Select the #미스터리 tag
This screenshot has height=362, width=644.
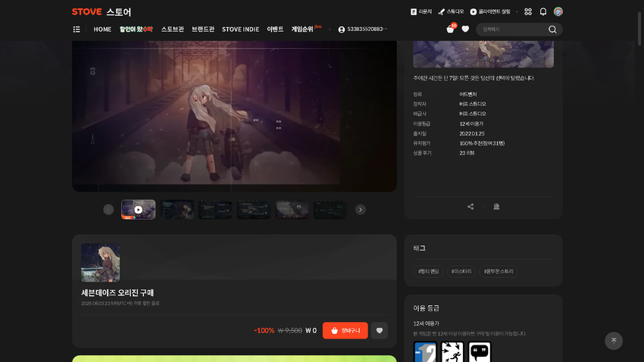[x=461, y=271]
